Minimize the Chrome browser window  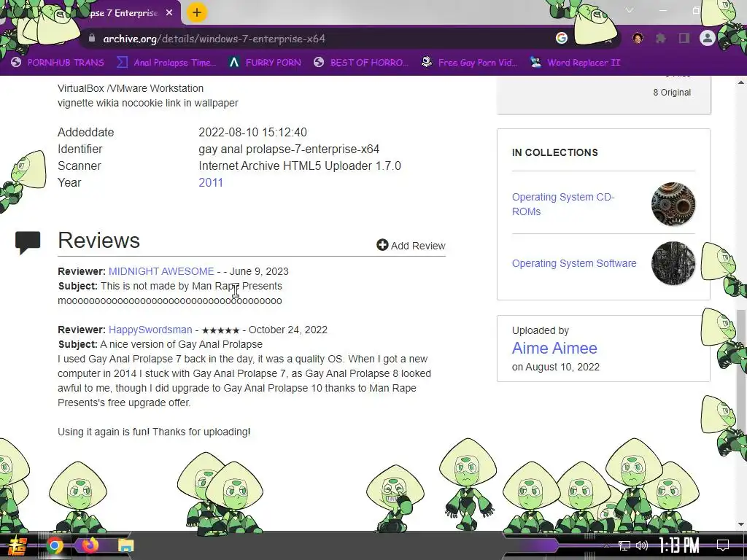[663, 10]
